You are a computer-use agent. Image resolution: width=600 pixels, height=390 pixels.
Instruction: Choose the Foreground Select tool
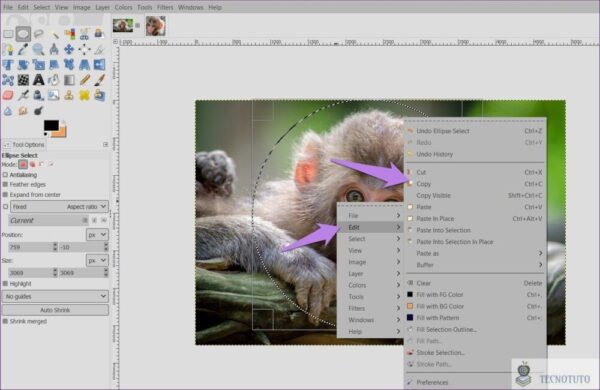coord(99,34)
